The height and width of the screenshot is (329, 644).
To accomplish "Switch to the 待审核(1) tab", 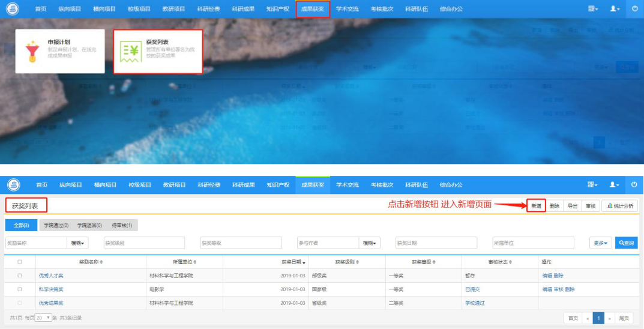I will (122, 225).
